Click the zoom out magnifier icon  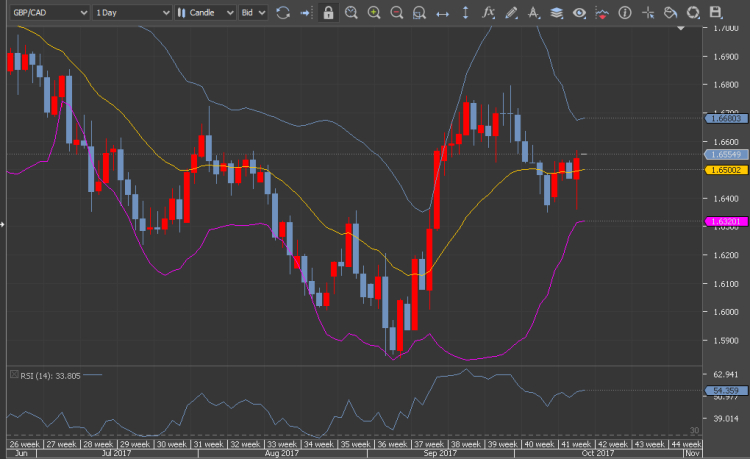(x=397, y=13)
